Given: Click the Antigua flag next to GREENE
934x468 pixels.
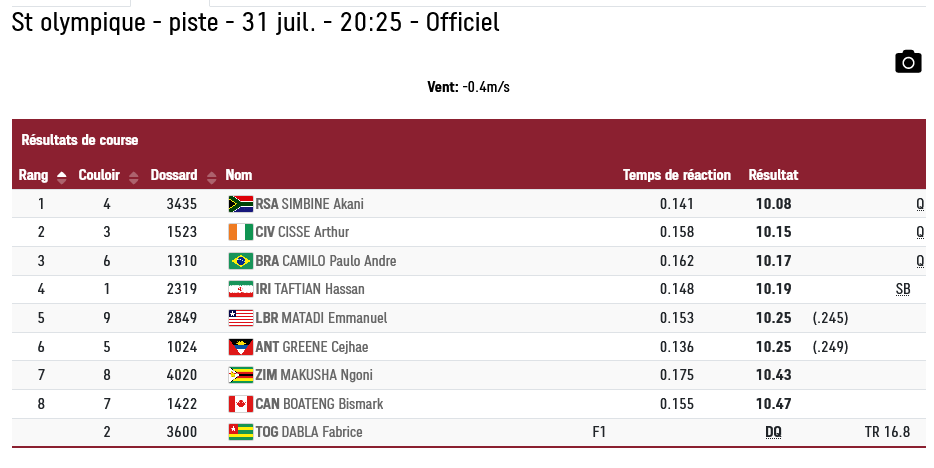Looking at the screenshot, I should 241,347.
